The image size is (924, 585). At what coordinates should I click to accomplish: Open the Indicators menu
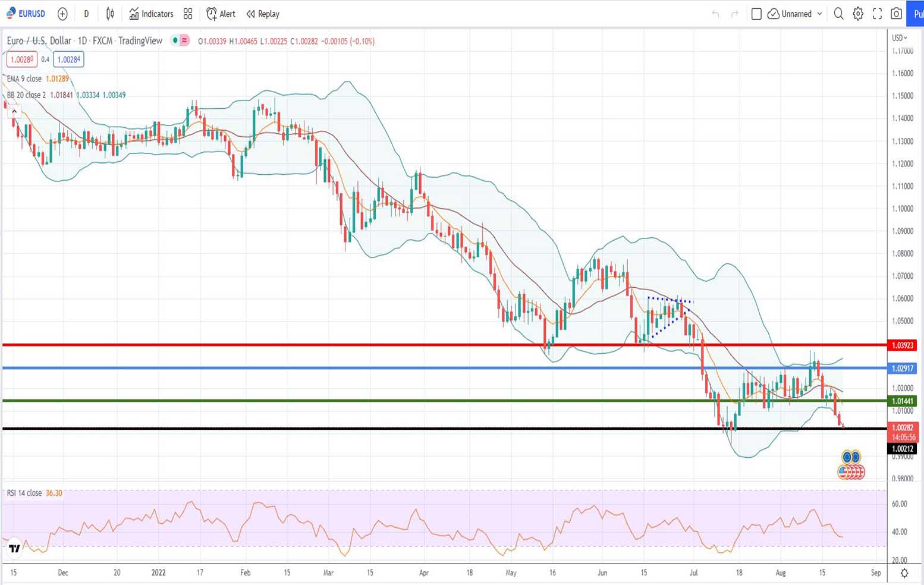coord(151,14)
